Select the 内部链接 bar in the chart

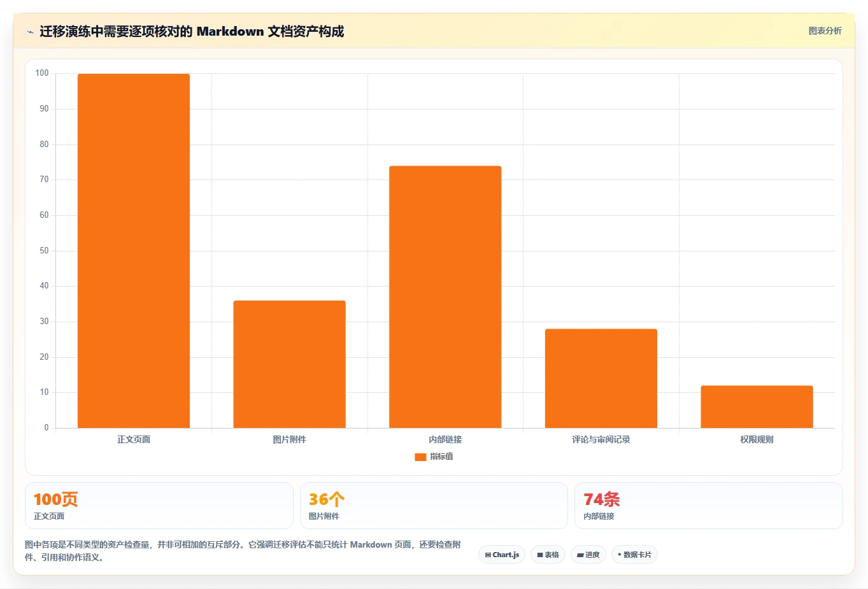click(x=445, y=297)
